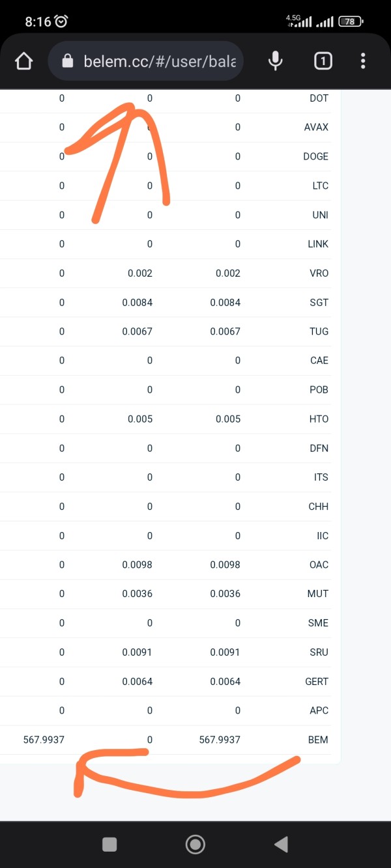Select the VRO currency row label

pos(319,273)
